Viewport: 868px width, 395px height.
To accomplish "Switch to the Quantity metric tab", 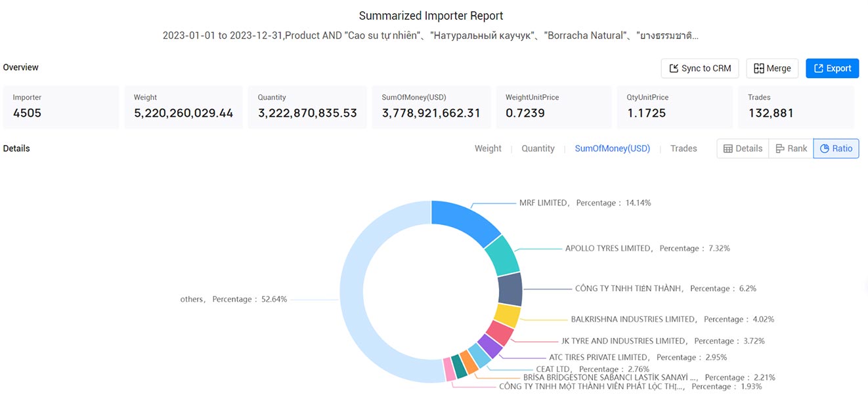I will pos(538,148).
